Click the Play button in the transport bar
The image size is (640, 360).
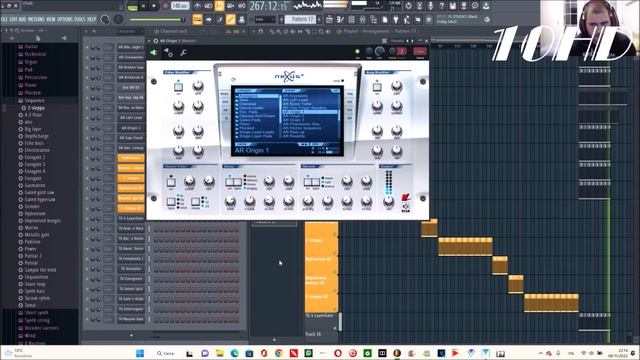pyautogui.click(x=144, y=6)
